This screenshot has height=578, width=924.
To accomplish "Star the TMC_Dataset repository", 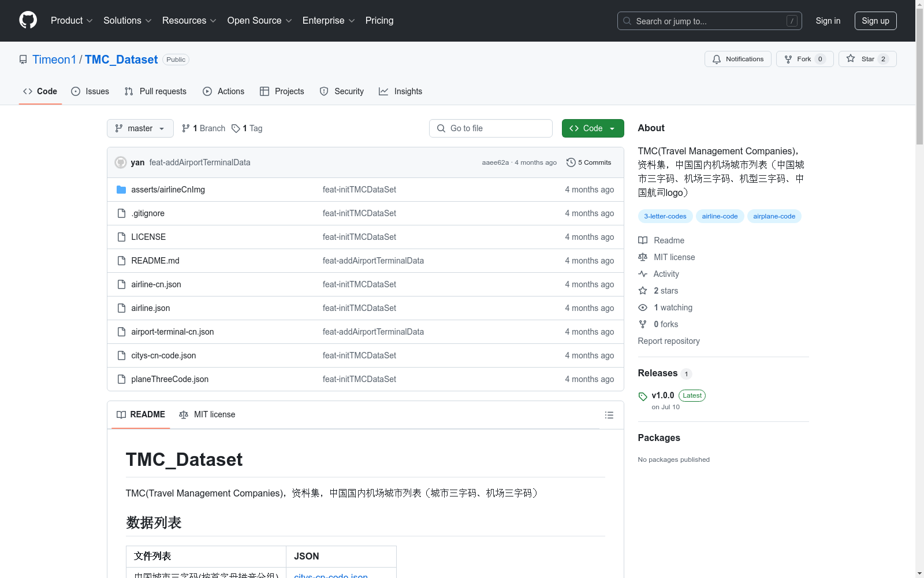I will click(x=867, y=59).
